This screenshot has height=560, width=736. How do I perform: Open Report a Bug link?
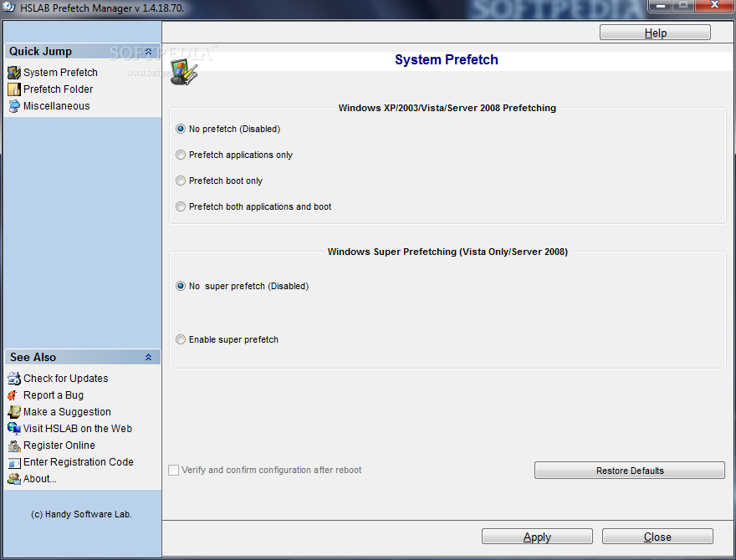[x=54, y=395]
